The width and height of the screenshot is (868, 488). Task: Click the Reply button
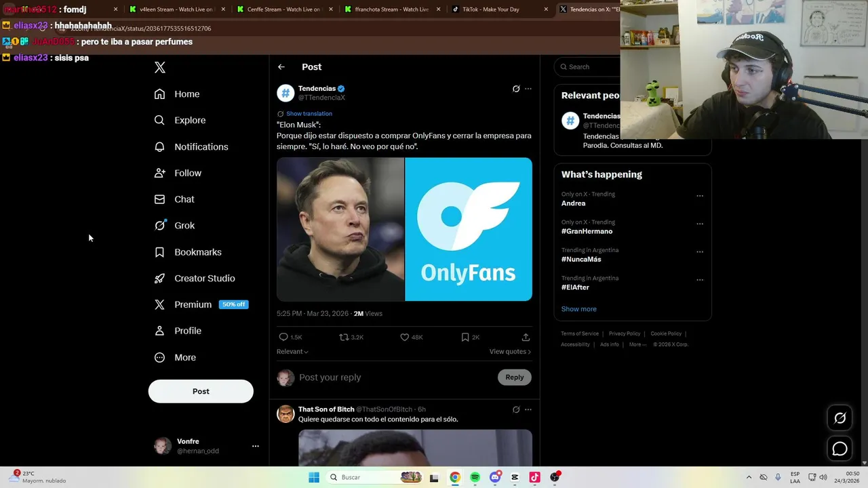pos(515,378)
